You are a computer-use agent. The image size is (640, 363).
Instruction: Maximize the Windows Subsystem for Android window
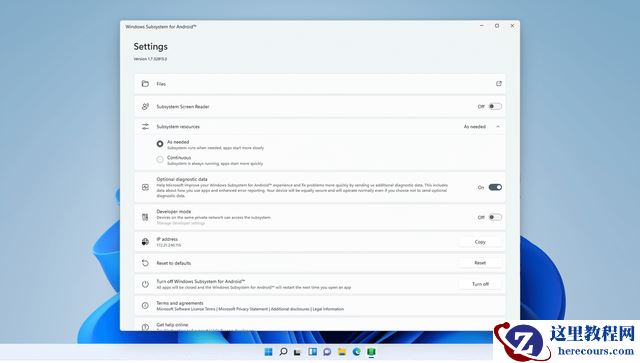(x=497, y=26)
